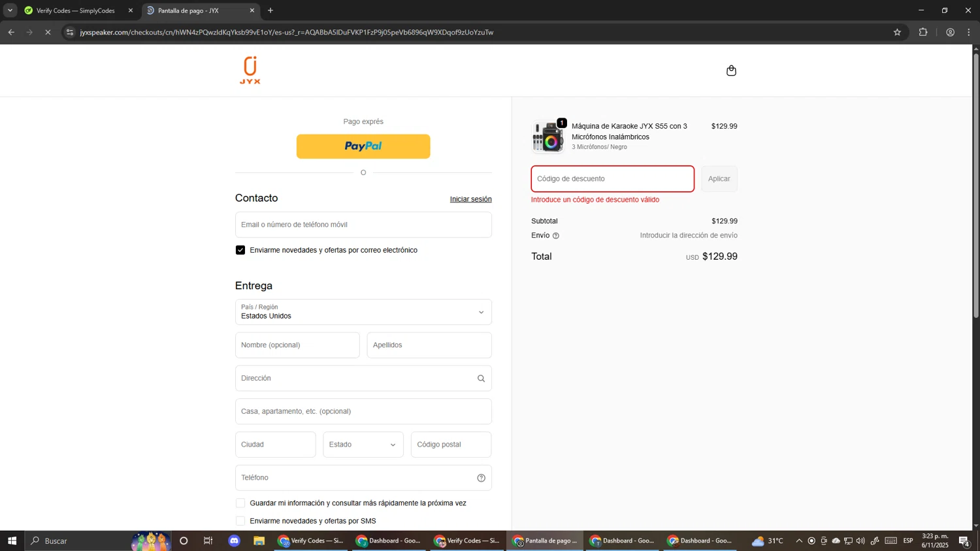The width and height of the screenshot is (980, 551).
Task: Open the Cortana circle icon
Action: coord(184,541)
